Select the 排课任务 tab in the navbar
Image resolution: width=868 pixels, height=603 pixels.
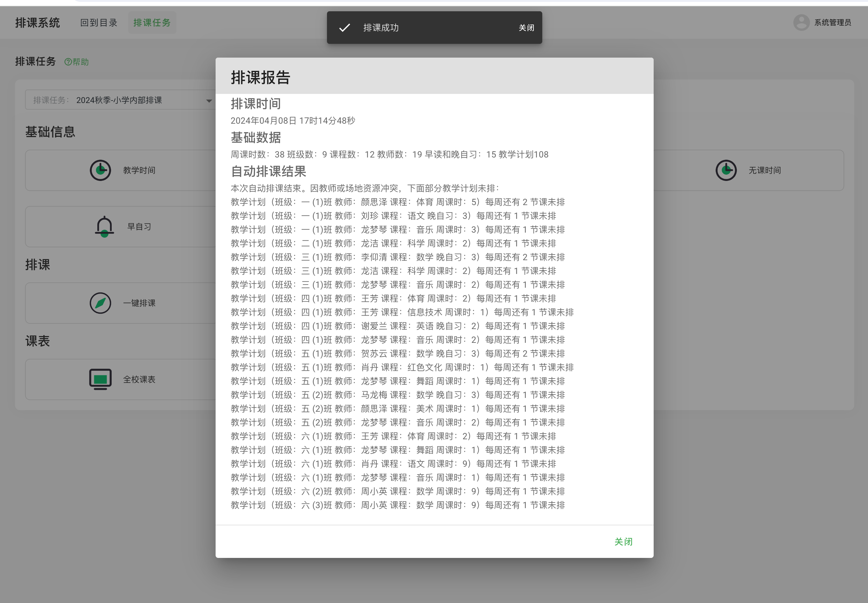tap(152, 22)
